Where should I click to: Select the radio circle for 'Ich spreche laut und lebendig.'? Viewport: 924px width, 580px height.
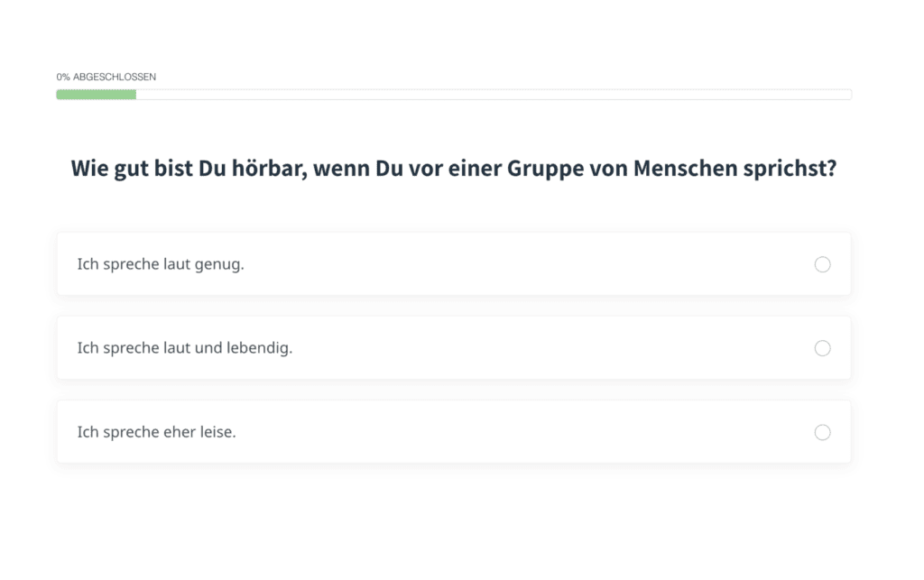[x=822, y=348]
